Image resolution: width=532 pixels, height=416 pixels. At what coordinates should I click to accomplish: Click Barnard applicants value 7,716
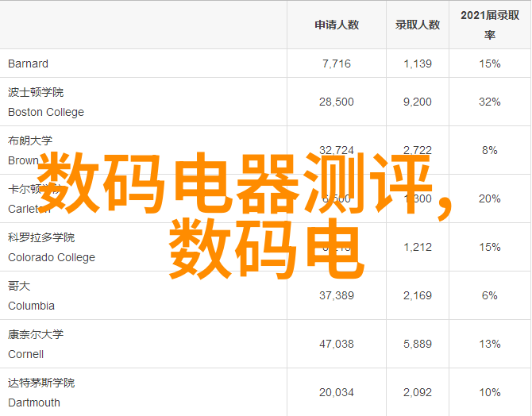point(337,64)
